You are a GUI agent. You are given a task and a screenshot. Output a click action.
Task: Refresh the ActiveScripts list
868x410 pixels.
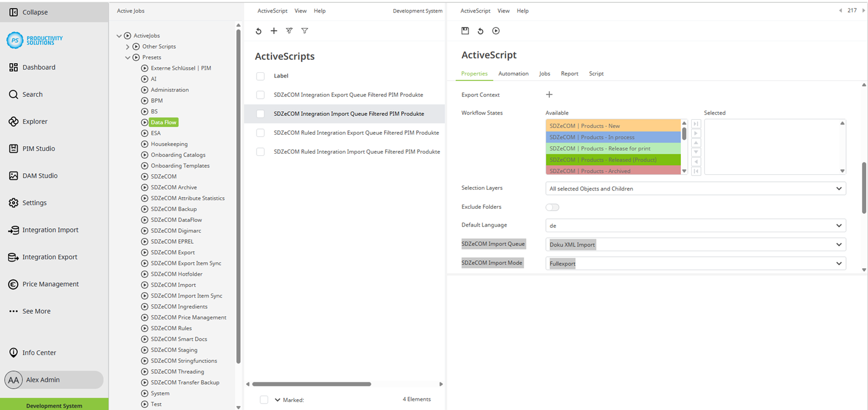[258, 31]
